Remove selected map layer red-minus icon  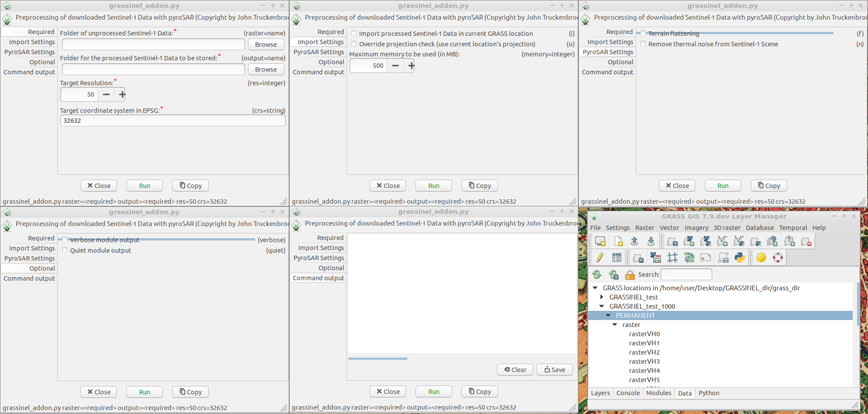click(806, 241)
